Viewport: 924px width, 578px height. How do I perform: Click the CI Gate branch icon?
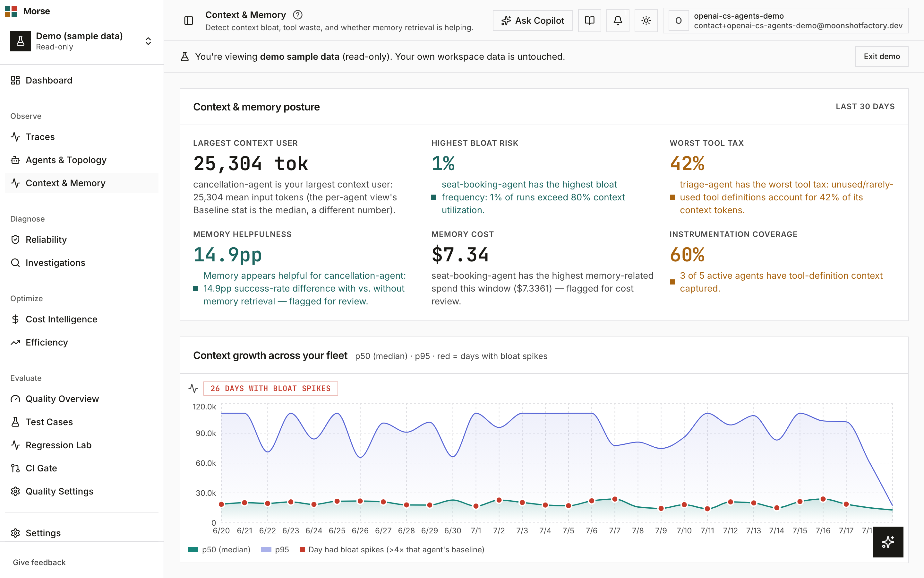[x=15, y=468]
